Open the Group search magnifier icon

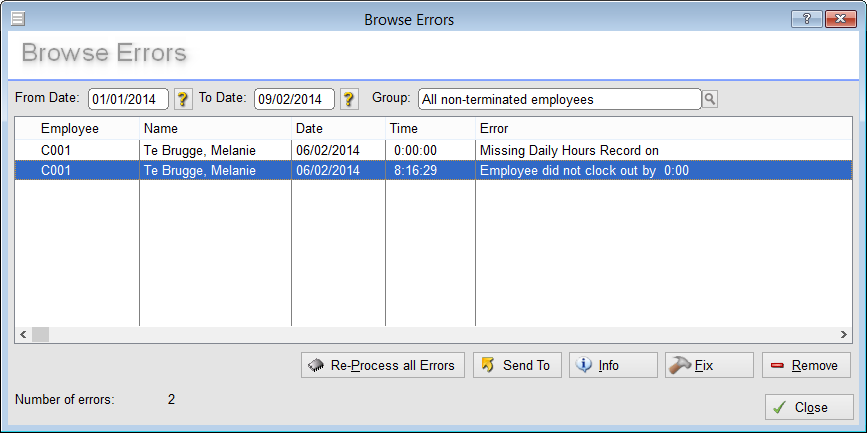click(710, 99)
